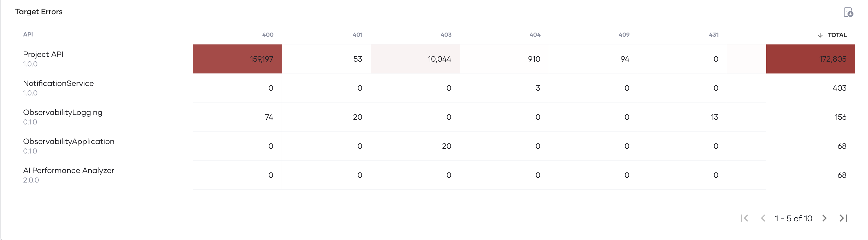Click the 910 value under 404
Screen dimensions: 868x240
coord(534,59)
